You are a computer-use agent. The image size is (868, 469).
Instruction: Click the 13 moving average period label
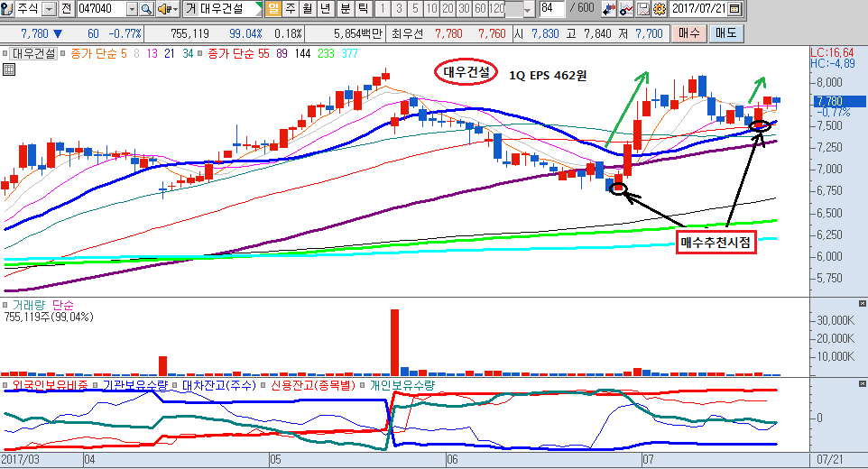coord(152,53)
